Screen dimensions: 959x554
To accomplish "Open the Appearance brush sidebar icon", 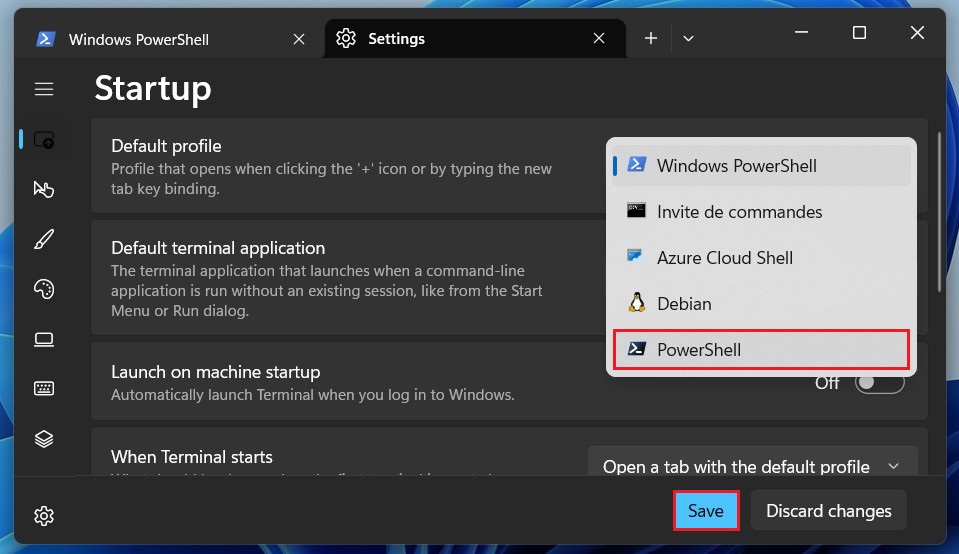I will tap(43, 239).
